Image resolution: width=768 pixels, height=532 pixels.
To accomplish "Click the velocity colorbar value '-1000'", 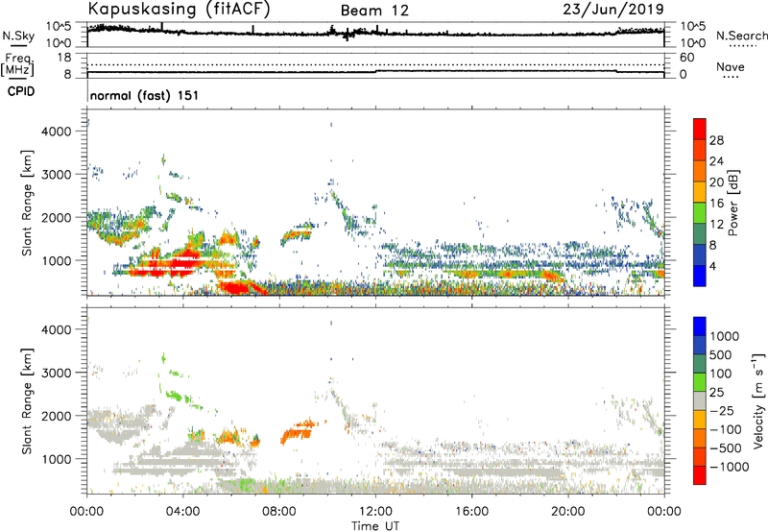I will tap(729, 467).
